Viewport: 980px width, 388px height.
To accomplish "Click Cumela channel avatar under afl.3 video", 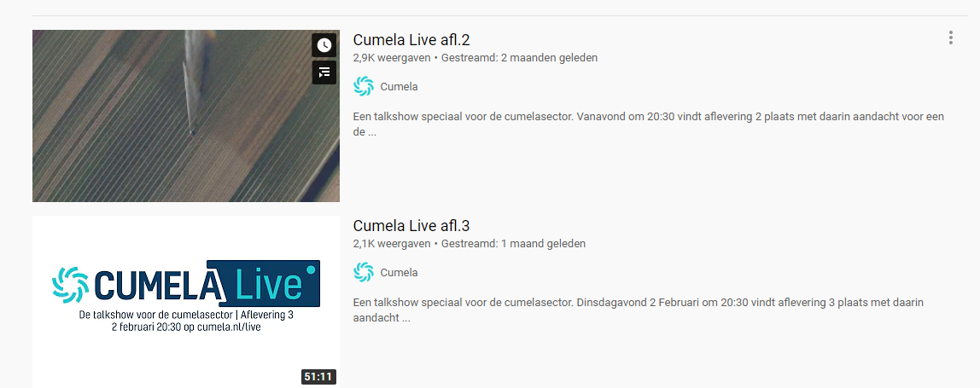I will [x=363, y=272].
